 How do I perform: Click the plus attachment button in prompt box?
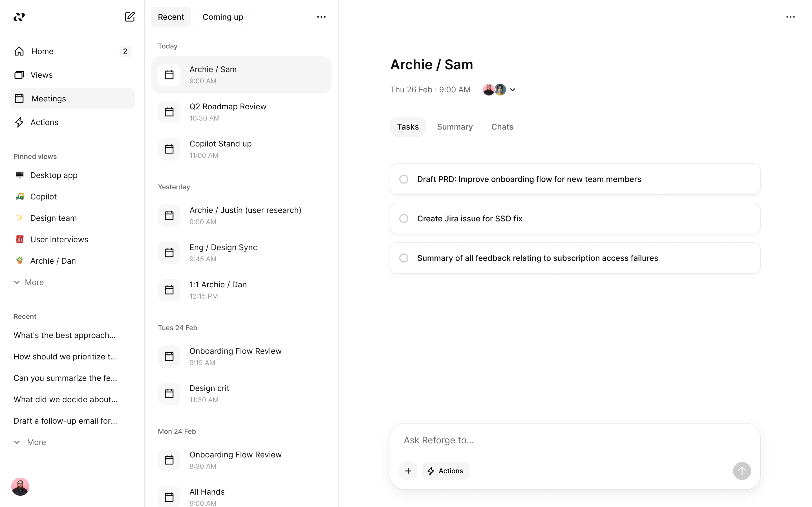click(408, 471)
